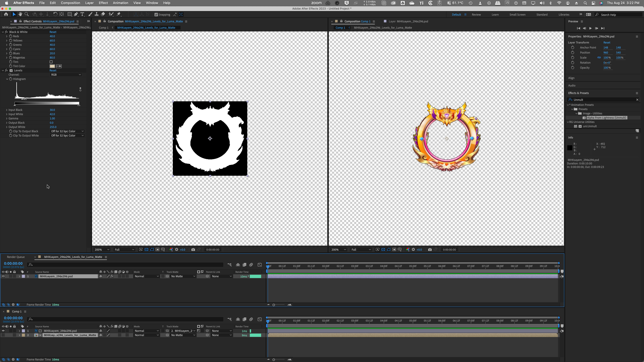644x362 pixels.
Task: Click the Tint Color swatch
Action: (x=52, y=66)
